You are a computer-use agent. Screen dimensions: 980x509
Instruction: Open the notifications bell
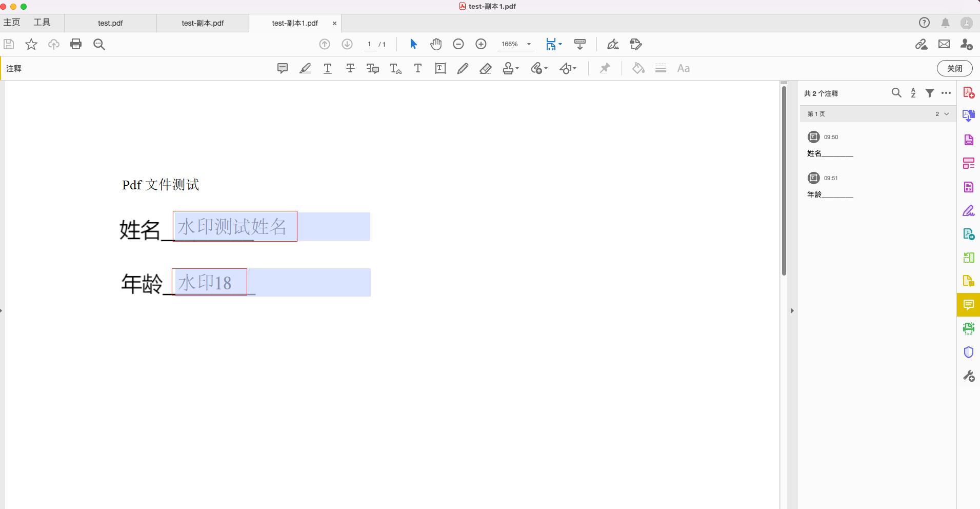pyautogui.click(x=945, y=23)
